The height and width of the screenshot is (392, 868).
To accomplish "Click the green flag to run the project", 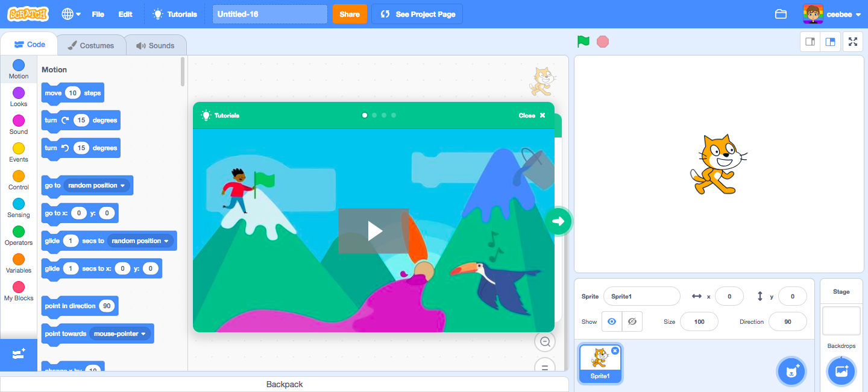I will click(582, 42).
